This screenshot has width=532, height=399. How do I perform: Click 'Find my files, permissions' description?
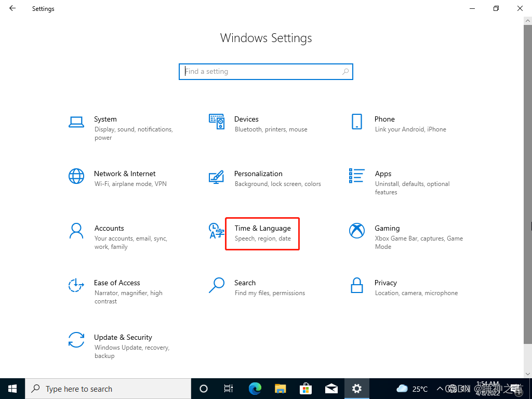click(270, 293)
